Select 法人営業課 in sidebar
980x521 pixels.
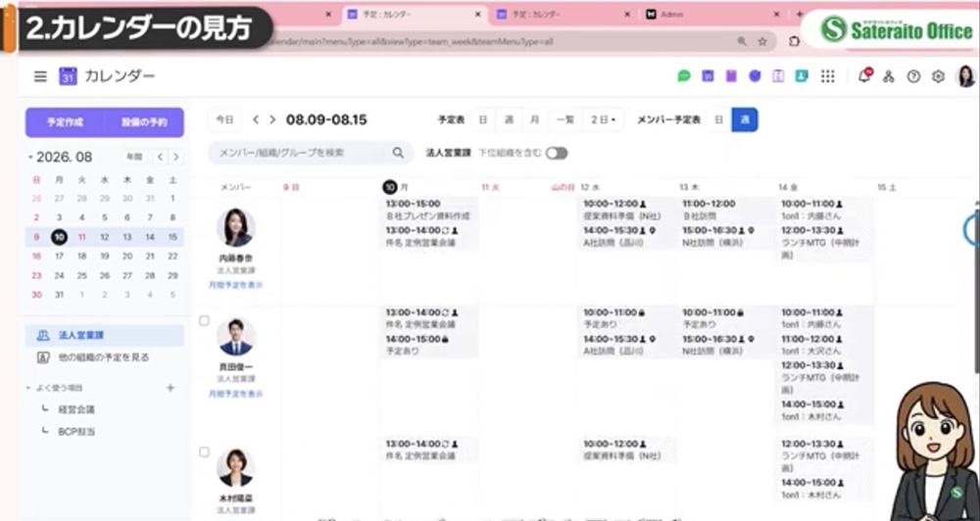105,336
